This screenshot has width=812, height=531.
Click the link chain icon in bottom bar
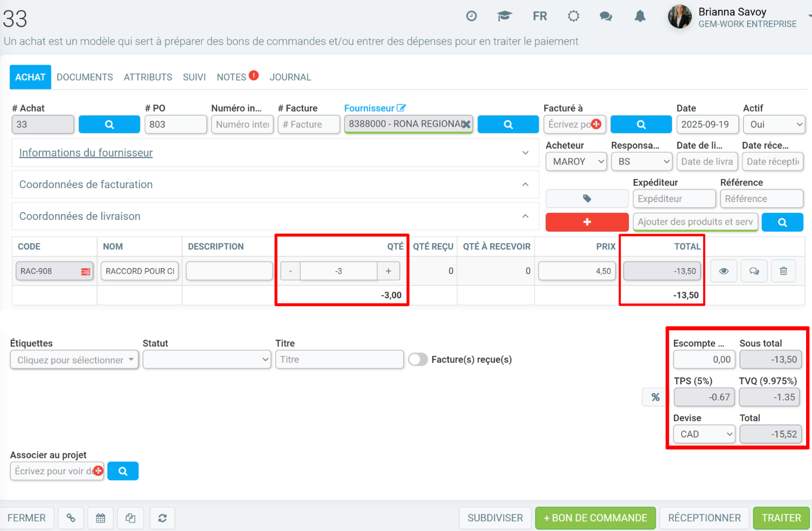pos(71,518)
